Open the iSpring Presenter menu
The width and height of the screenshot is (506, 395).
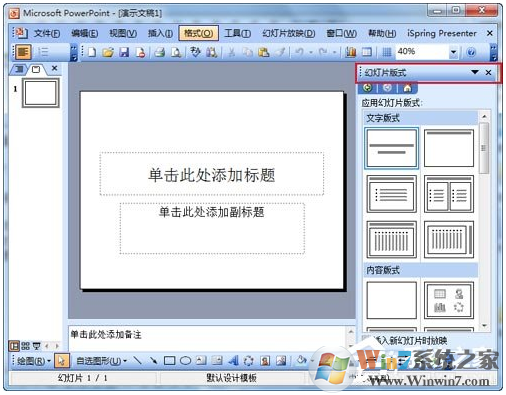click(x=442, y=33)
